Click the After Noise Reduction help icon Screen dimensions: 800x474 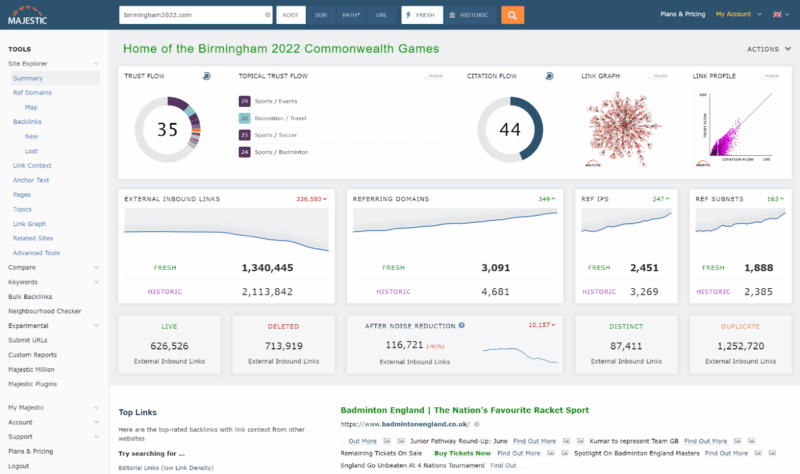click(461, 325)
